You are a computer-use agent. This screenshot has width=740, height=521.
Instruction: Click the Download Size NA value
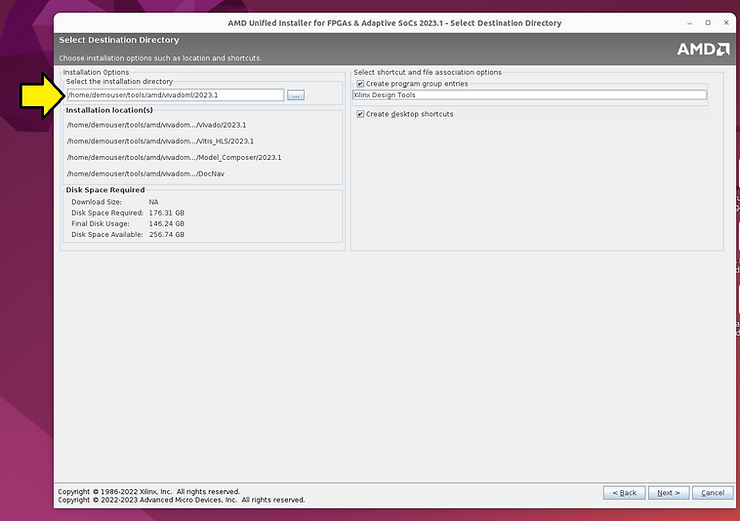(x=154, y=202)
